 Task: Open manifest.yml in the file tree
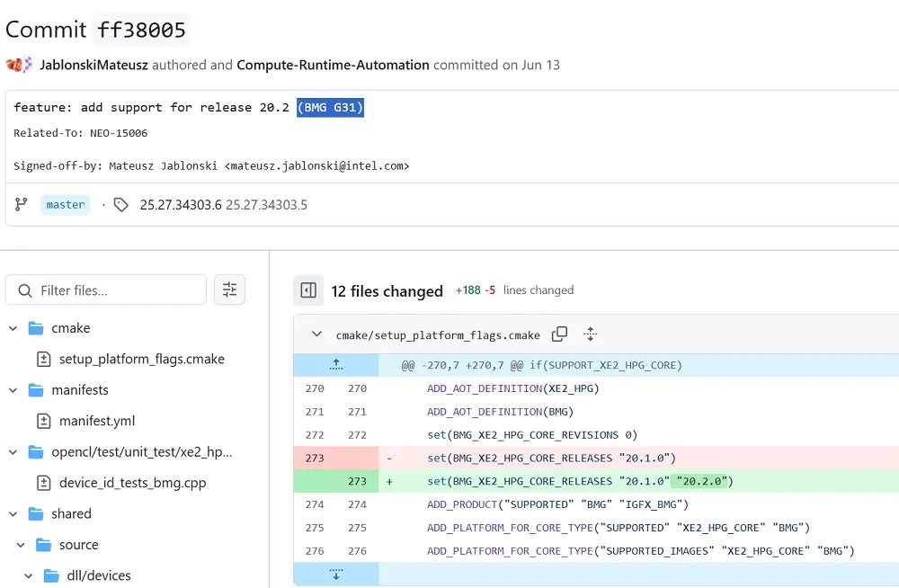[x=96, y=421]
